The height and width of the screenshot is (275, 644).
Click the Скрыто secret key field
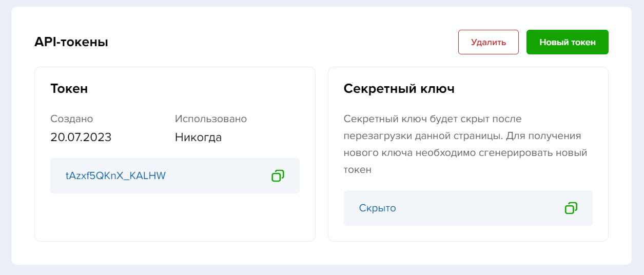(x=468, y=208)
